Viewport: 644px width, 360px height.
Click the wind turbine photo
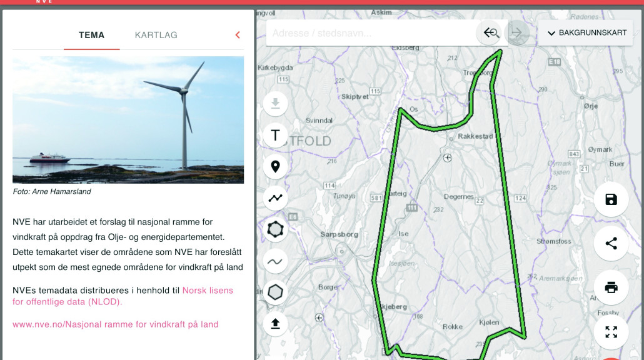[128, 120]
